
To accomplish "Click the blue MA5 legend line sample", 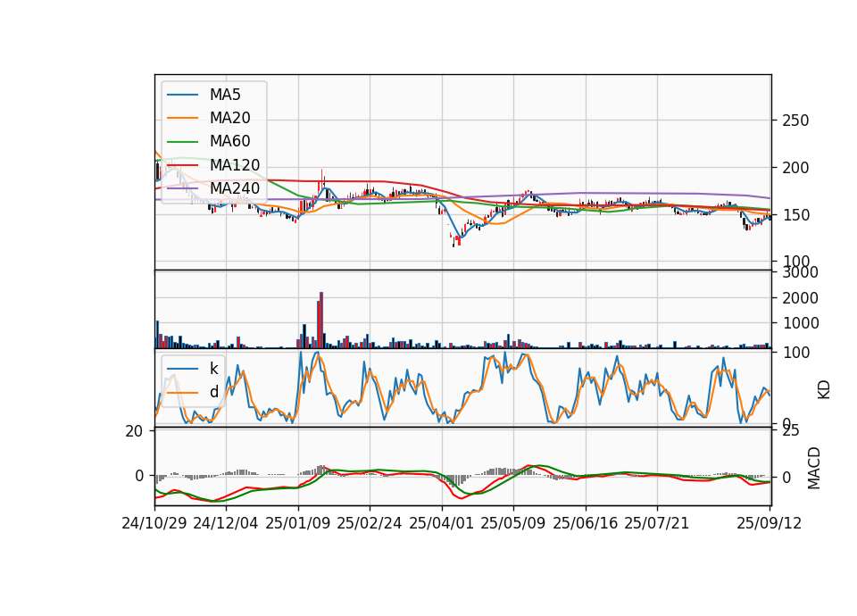I will click(182, 95).
